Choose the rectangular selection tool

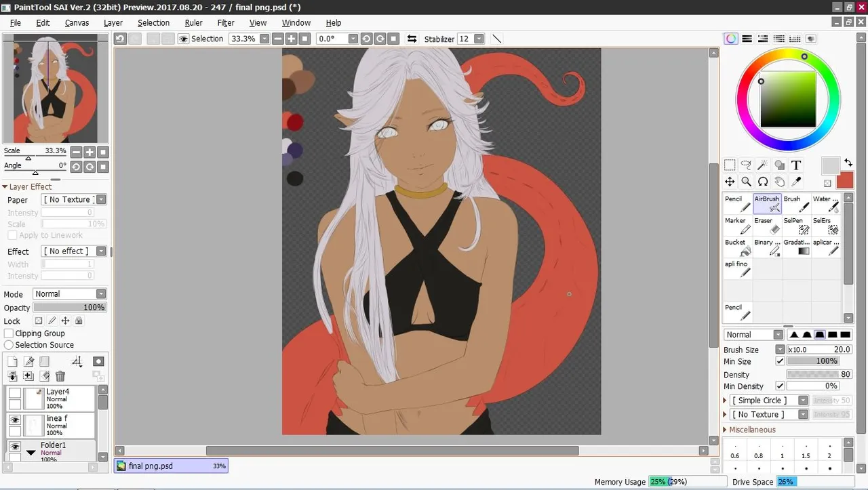click(x=730, y=165)
